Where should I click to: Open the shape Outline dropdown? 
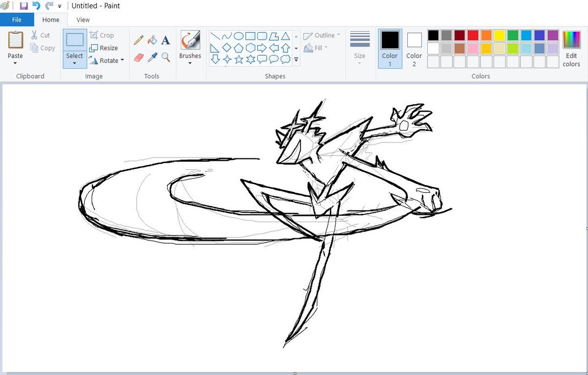[x=322, y=35]
